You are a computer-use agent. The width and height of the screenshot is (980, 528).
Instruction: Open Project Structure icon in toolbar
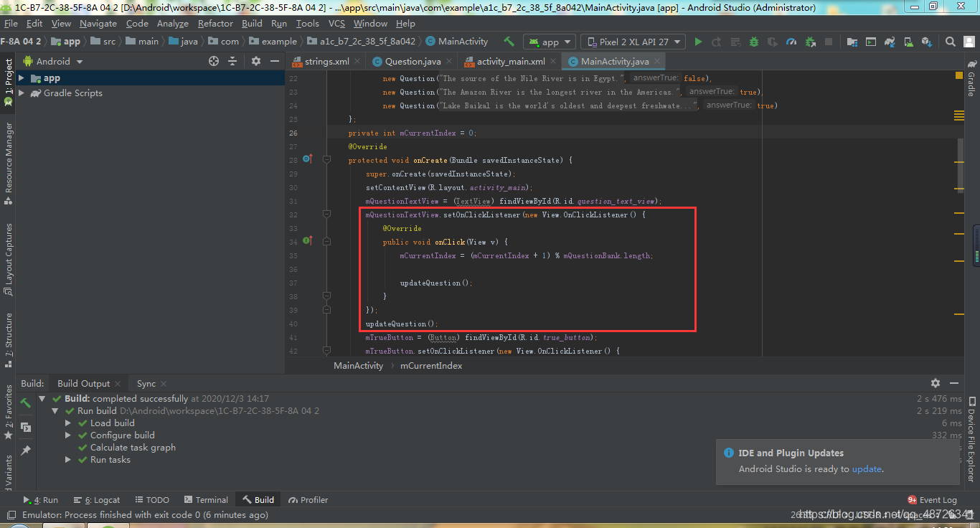[x=852, y=42]
